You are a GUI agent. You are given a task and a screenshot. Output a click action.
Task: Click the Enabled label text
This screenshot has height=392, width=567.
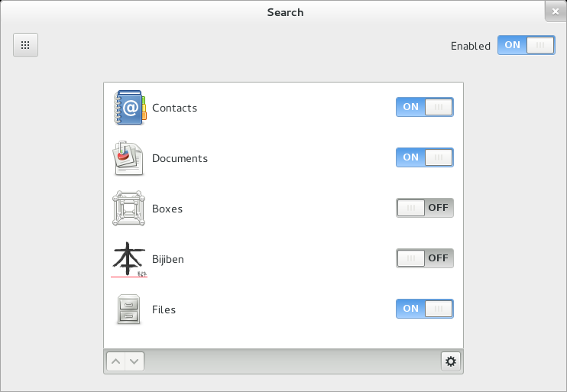pyautogui.click(x=471, y=46)
